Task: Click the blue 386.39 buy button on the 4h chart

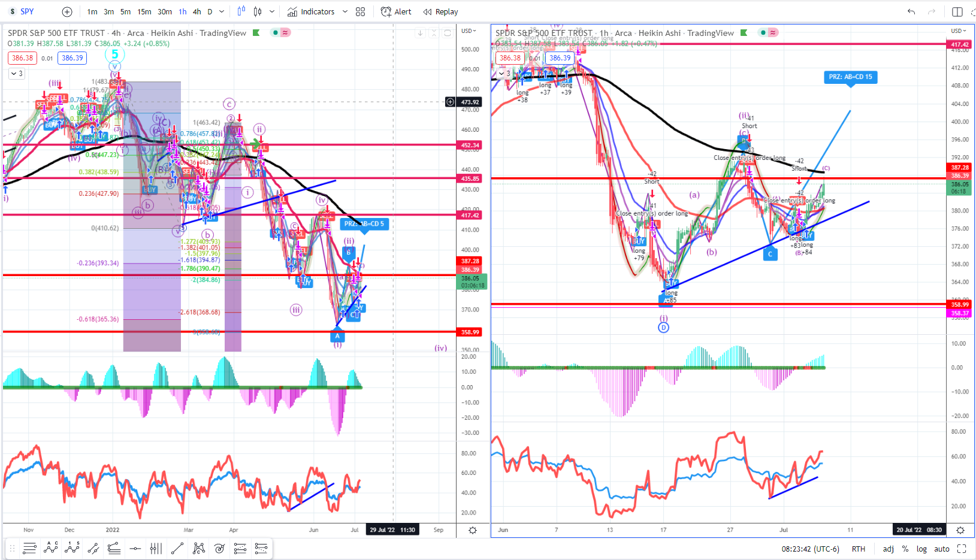Action: [x=72, y=58]
